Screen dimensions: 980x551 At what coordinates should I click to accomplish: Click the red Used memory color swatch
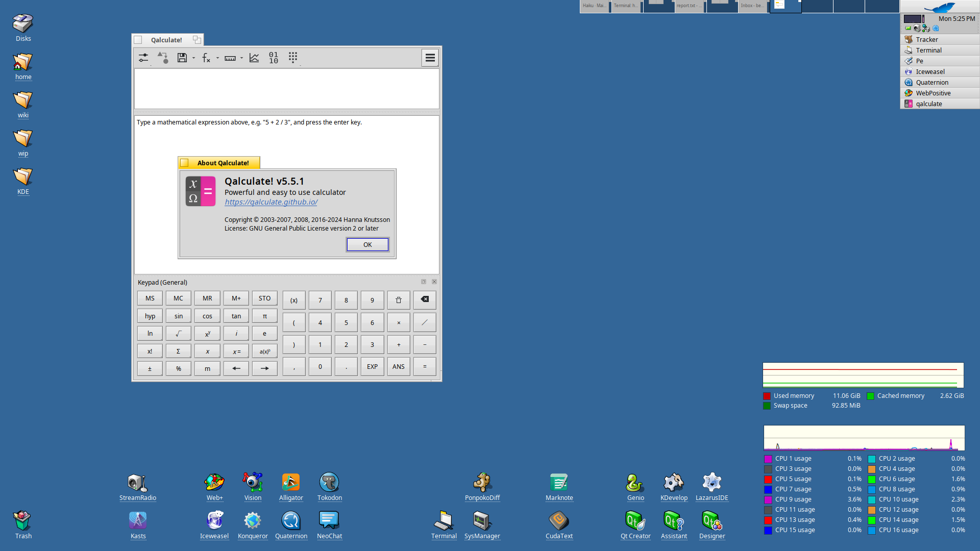[767, 396]
